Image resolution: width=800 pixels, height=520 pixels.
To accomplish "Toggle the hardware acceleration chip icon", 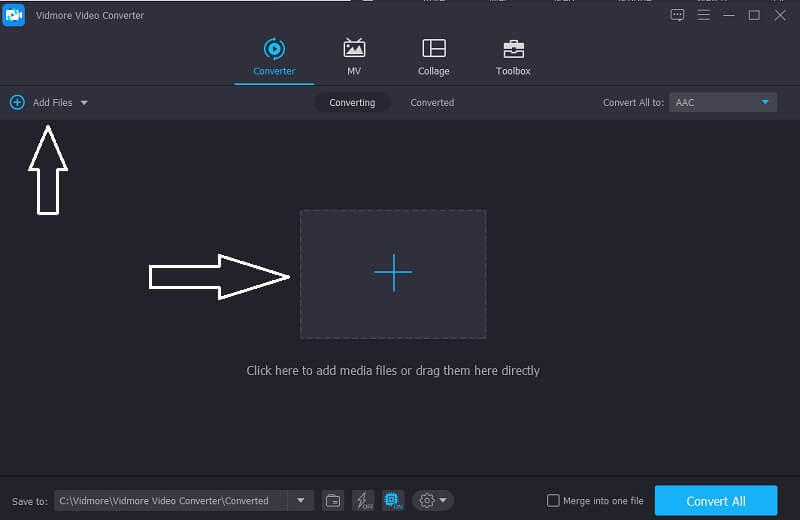I will click(x=392, y=500).
